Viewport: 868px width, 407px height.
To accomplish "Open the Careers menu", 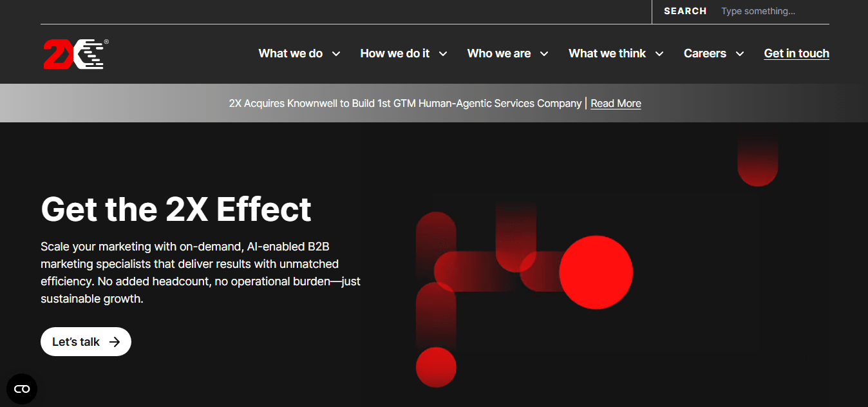I will click(705, 53).
